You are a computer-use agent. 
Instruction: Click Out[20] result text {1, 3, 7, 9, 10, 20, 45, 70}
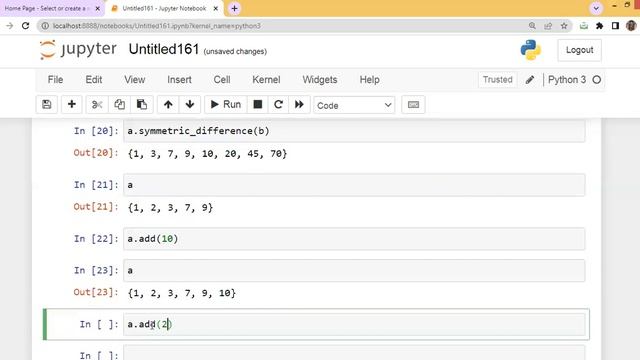[207, 153]
